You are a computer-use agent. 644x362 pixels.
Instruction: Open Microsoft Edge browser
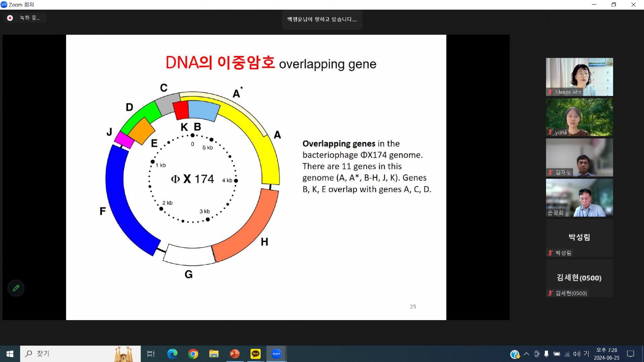tap(172, 354)
